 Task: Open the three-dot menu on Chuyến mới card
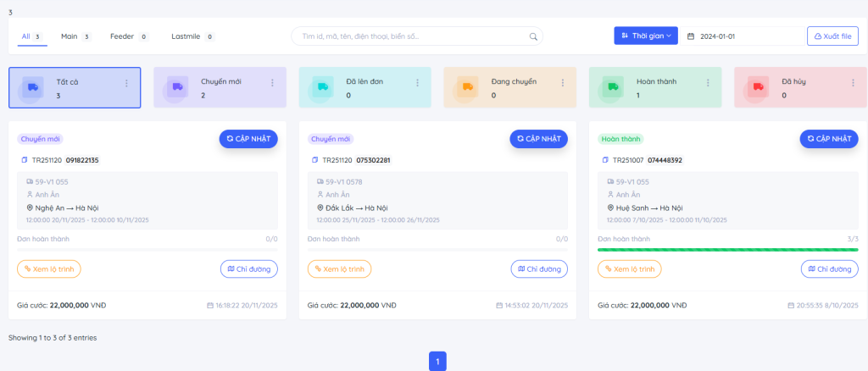pyautogui.click(x=272, y=83)
